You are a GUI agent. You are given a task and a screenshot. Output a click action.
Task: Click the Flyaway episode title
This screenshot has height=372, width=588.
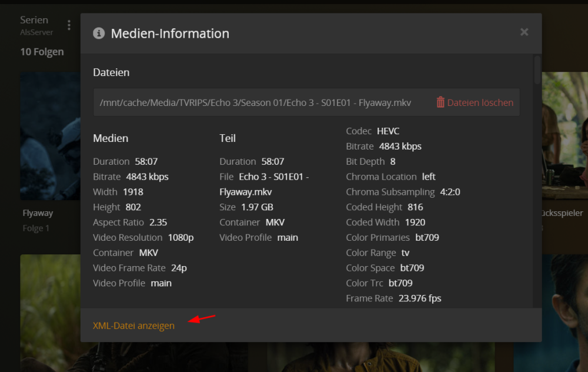(x=38, y=213)
